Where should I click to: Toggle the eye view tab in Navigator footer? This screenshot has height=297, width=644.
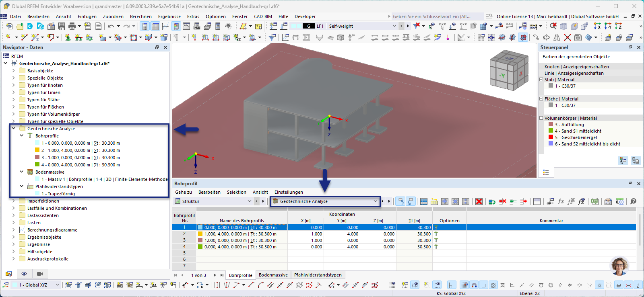24,274
